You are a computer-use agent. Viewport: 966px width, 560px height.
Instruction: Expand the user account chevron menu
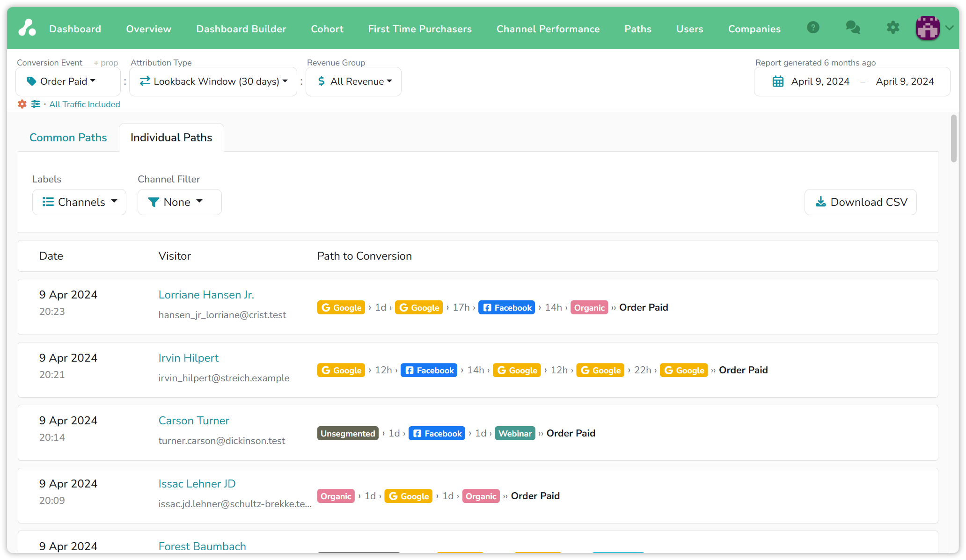pos(949,28)
